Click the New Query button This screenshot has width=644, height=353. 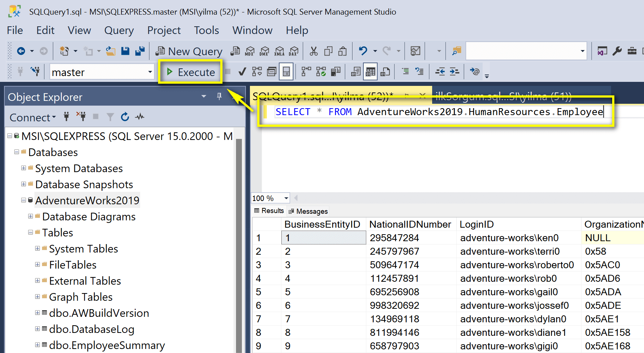[189, 52]
